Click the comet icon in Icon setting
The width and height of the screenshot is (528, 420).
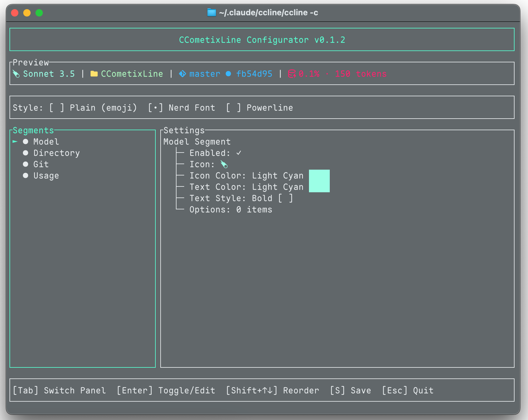click(x=224, y=164)
